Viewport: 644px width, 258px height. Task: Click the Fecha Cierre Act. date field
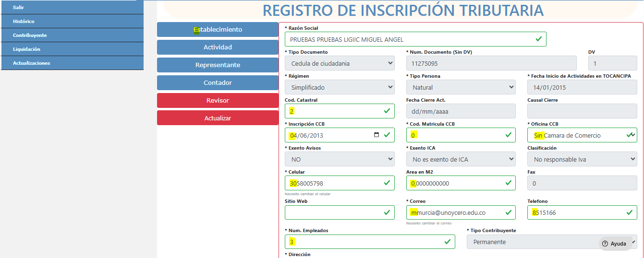pos(461,111)
